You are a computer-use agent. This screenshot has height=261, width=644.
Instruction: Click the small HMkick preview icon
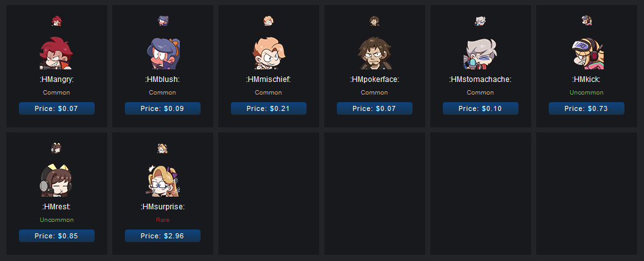tap(587, 21)
